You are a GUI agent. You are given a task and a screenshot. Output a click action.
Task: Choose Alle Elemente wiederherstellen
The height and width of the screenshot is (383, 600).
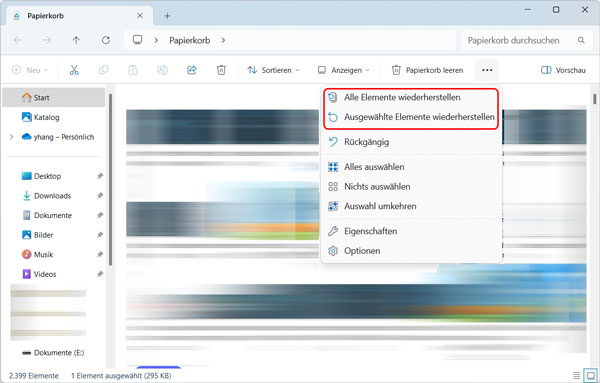411,97
